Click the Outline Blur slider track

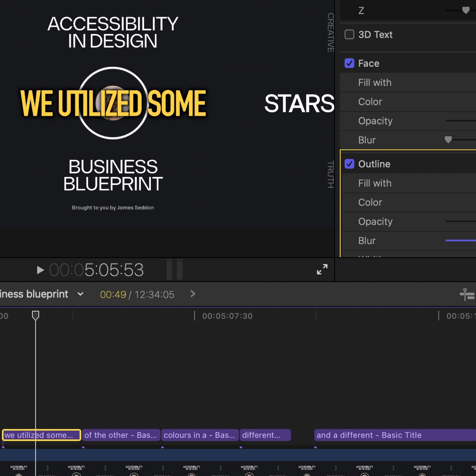pos(461,240)
